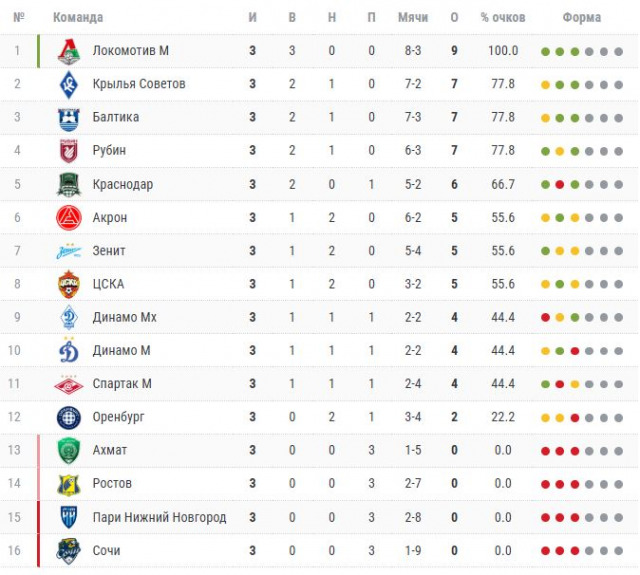Open the Динамо Мх team link

124,317
